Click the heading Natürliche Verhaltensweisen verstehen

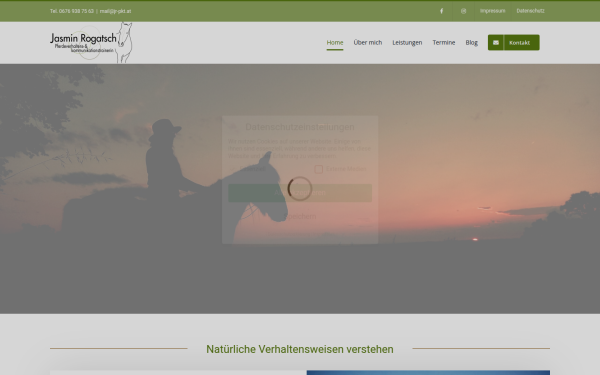[300, 349]
